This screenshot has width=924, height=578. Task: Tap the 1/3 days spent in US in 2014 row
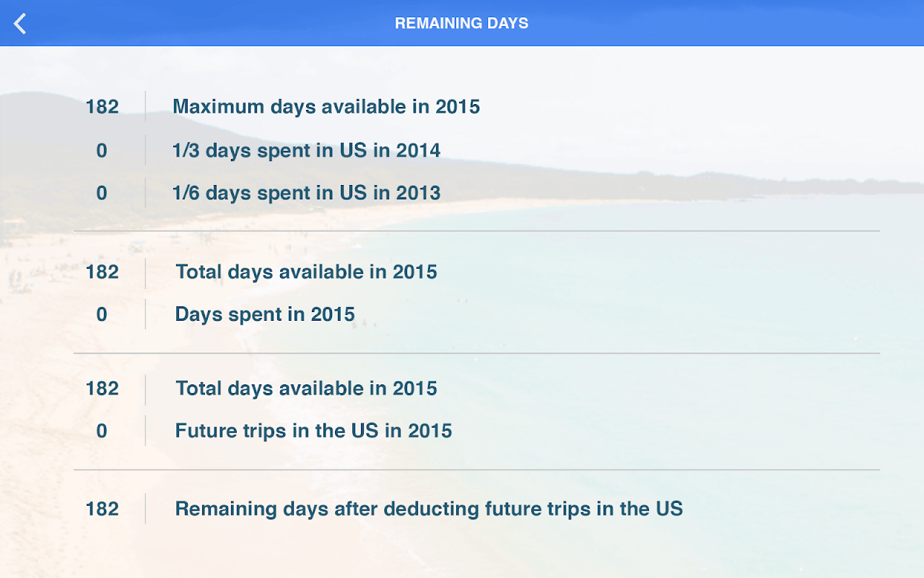[308, 150]
